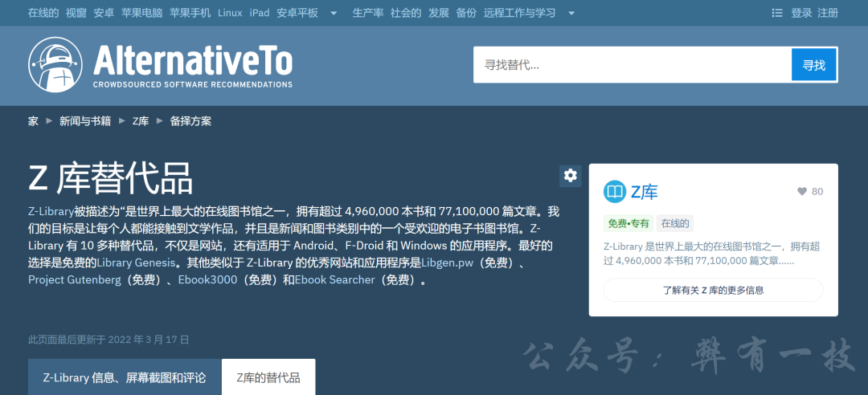Click the heart icon on the Z库 card
Screen dimensions: 868x395
pyautogui.click(x=801, y=192)
